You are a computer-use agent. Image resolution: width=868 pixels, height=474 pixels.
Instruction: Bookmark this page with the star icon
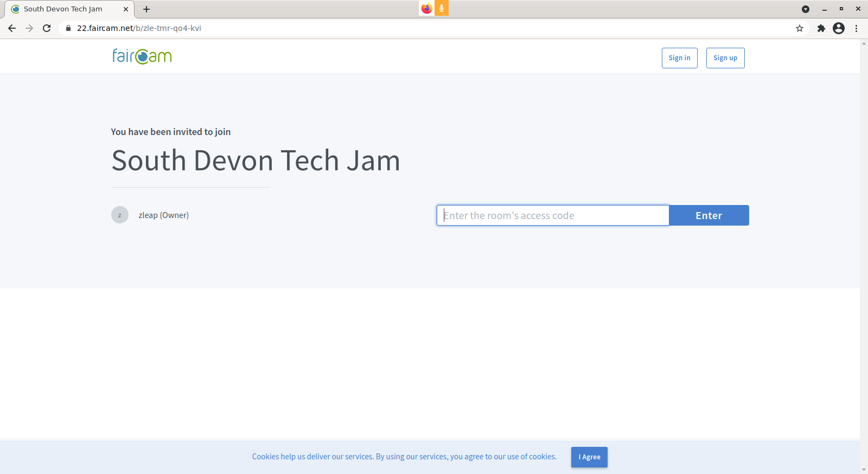(x=800, y=28)
